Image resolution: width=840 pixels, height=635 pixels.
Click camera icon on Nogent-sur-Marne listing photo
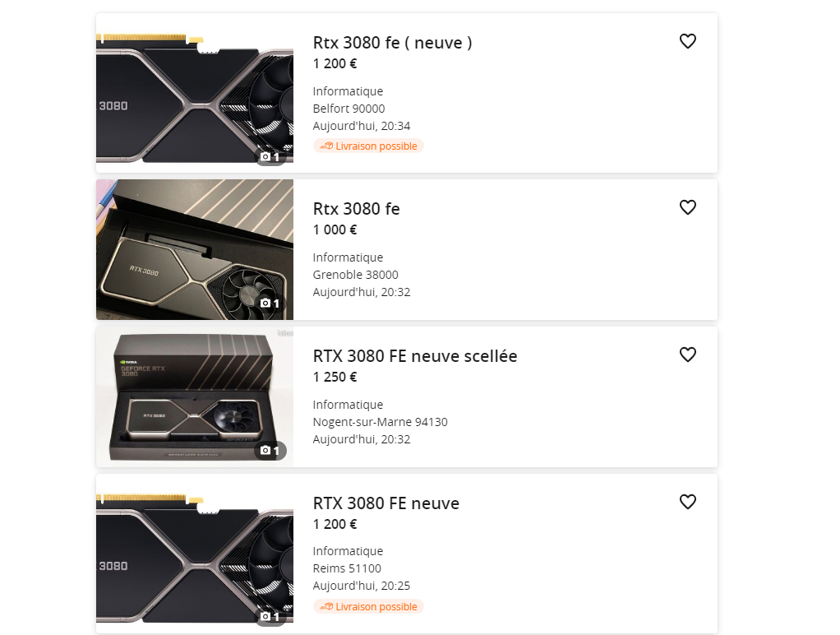click(x=265, y=451)
